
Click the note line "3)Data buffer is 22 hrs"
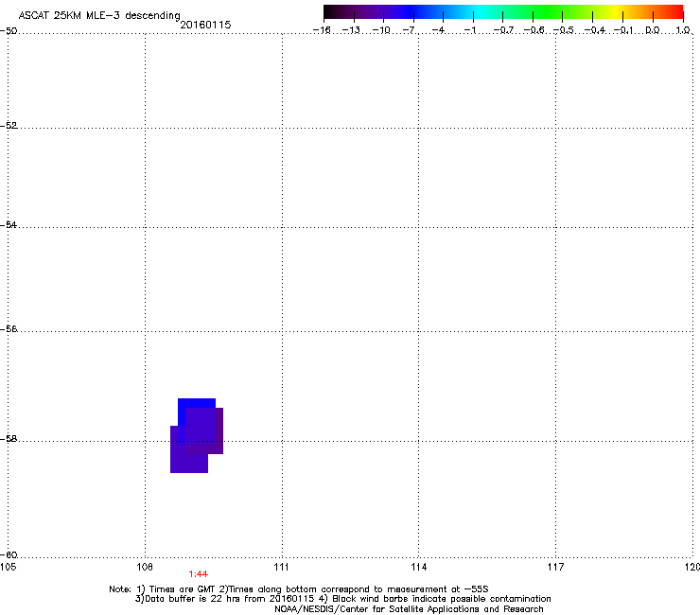[x=342, y=599]
